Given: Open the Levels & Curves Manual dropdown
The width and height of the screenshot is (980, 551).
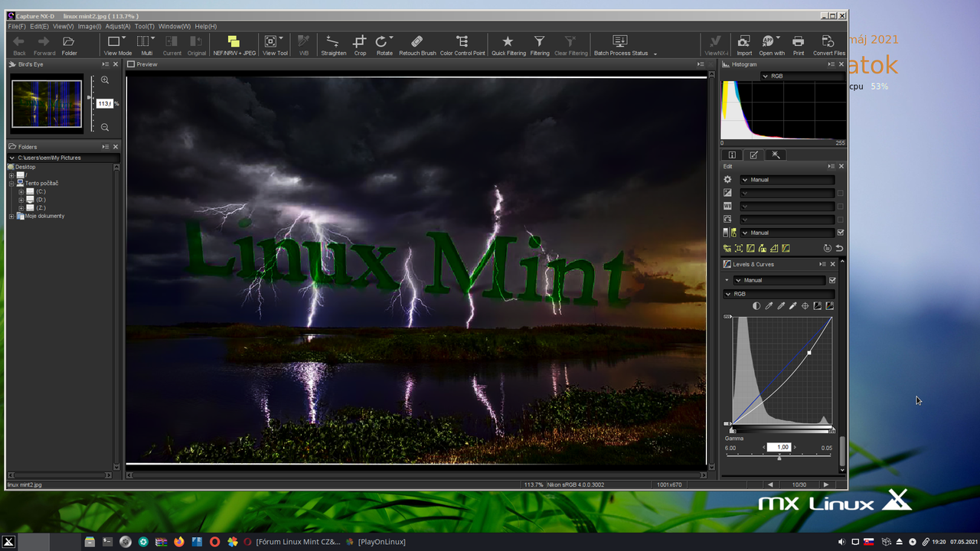Looking at the screenshot, I should 779,280.
